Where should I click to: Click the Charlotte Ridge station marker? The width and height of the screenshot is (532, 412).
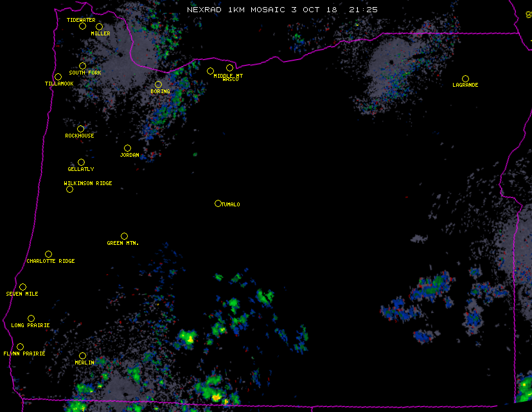click(x=48, y=254)
